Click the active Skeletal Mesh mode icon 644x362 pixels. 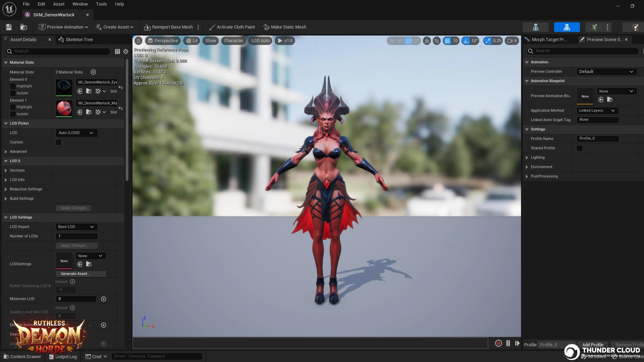[x=567, y=27]
